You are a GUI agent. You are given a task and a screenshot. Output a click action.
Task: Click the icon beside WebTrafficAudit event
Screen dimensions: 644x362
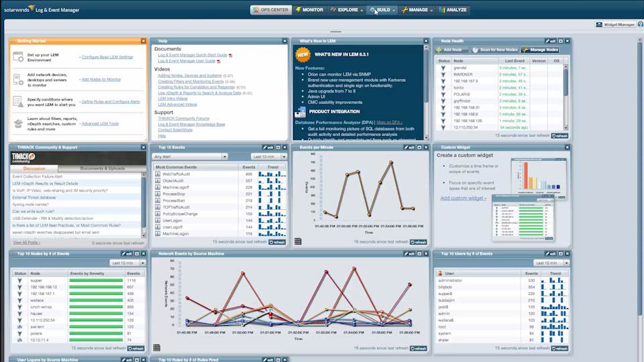(x=157, y=174)
